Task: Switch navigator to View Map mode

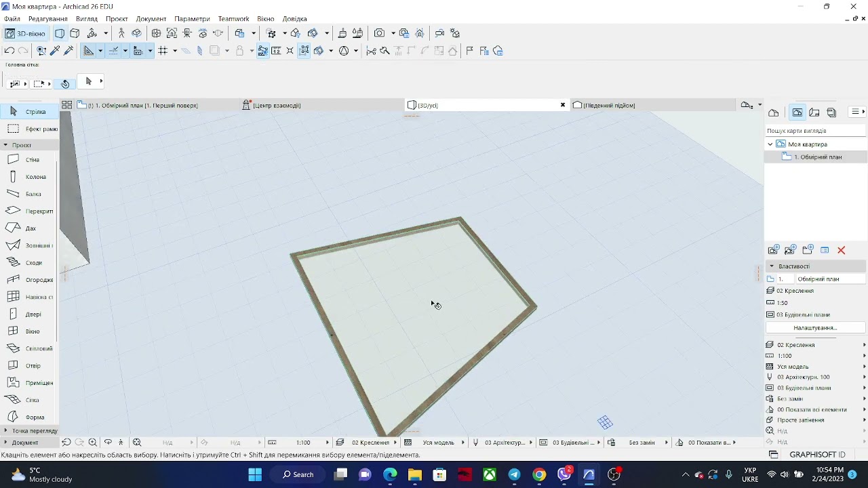Action: 797,113
